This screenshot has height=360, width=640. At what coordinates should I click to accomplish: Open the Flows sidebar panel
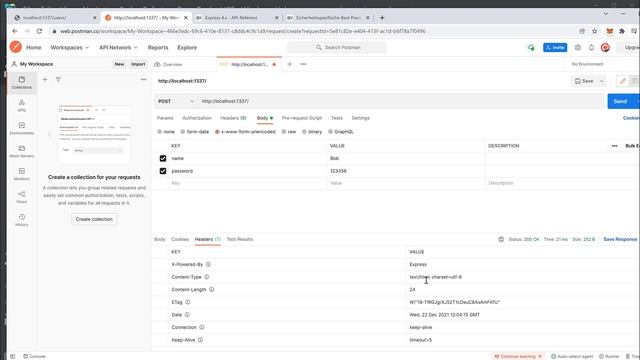coord(22,197)
